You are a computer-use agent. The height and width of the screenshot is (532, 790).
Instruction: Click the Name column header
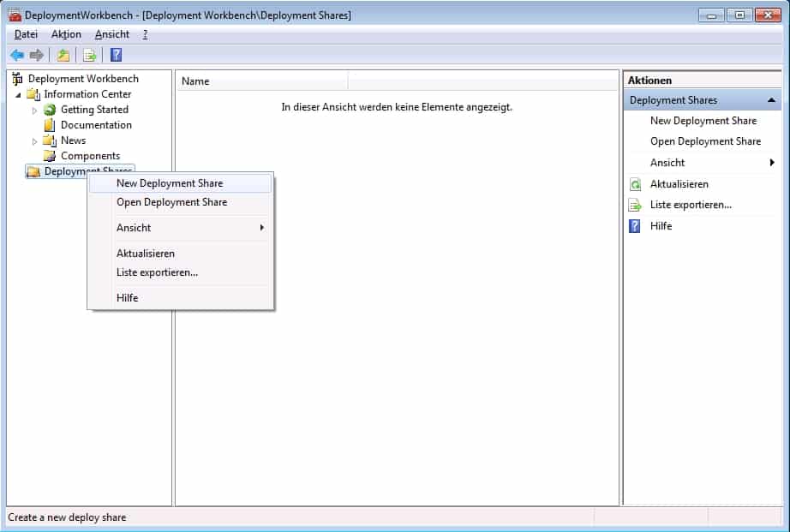coord(262,81)
